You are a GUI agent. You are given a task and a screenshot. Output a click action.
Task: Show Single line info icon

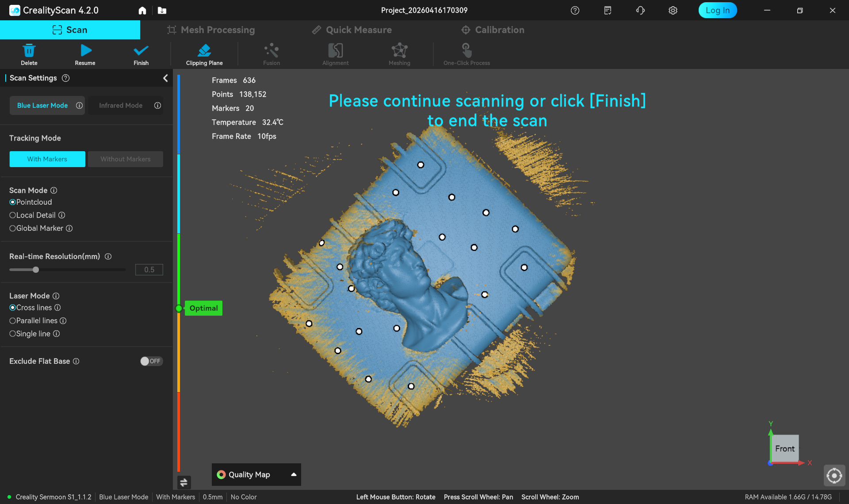point(57,334)
